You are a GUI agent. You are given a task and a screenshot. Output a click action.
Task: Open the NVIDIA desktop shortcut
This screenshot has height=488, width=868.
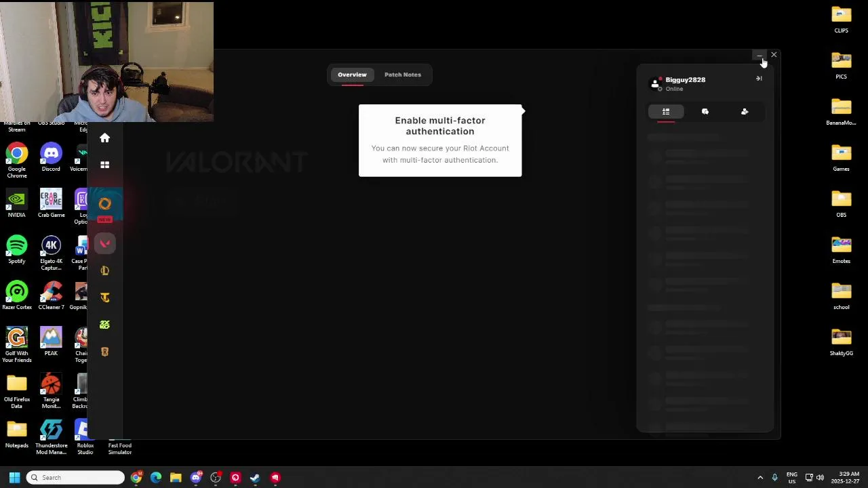coord(16,203)
